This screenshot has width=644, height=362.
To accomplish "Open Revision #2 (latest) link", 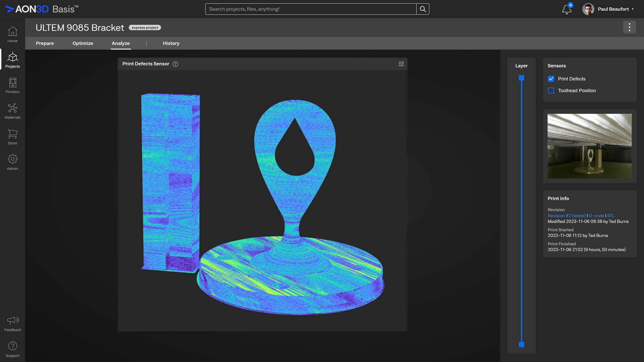I will click(567, 216).
